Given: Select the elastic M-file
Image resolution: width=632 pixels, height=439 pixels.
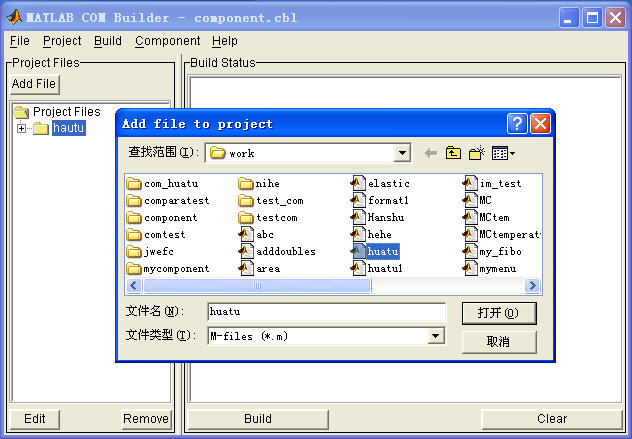Looking at the screenshot, I should pyautogui.click(x=380, y=184).
